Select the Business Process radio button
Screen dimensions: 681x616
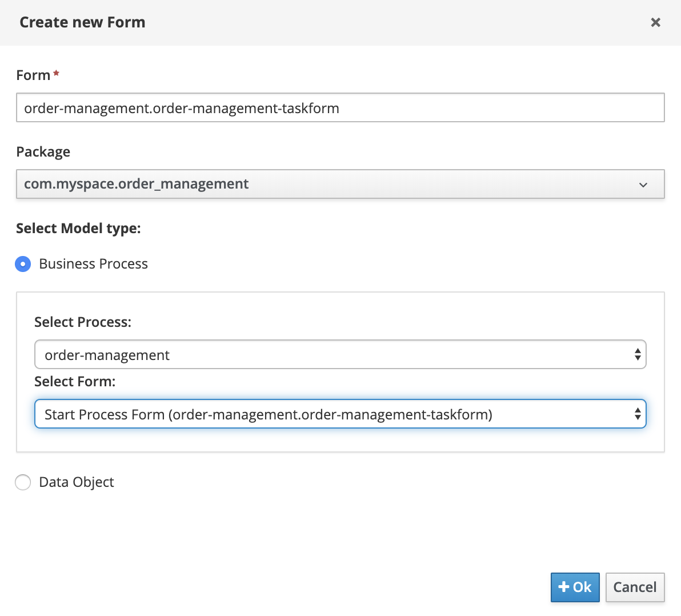pyautogui.click(x=23, y=264)
